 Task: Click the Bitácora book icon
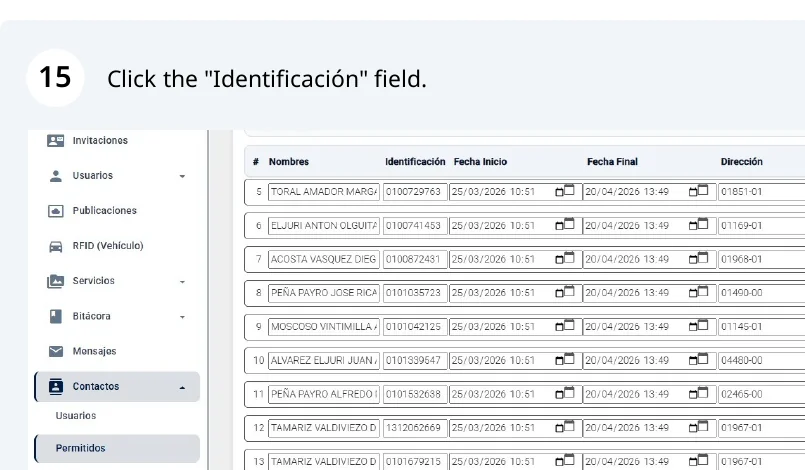[55, 316]
